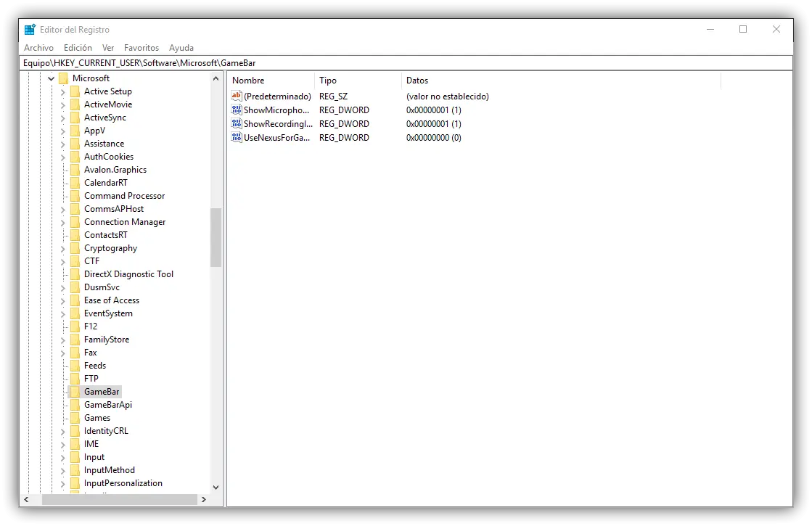
Task: Click the Feeds folder icon
Action: pos(75,366)
